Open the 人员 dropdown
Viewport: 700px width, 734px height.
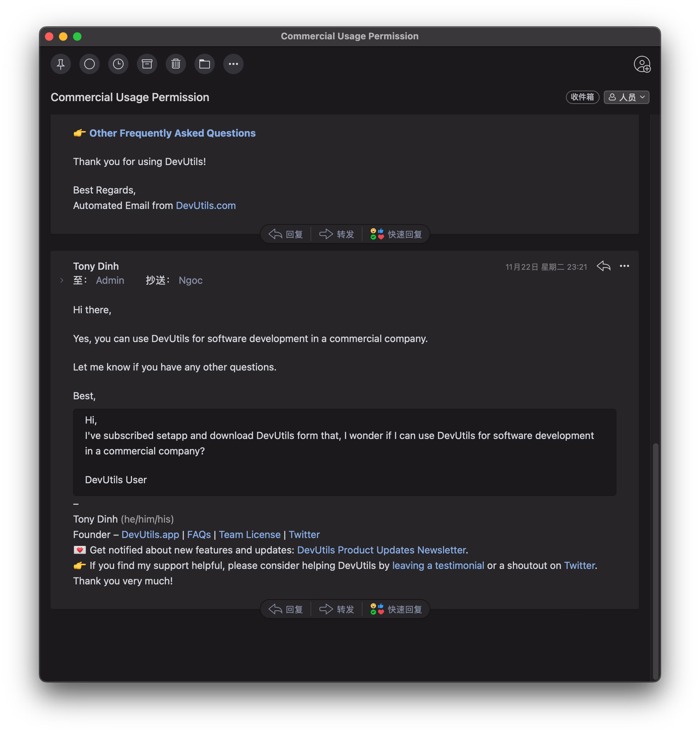(x=627, y=97)
